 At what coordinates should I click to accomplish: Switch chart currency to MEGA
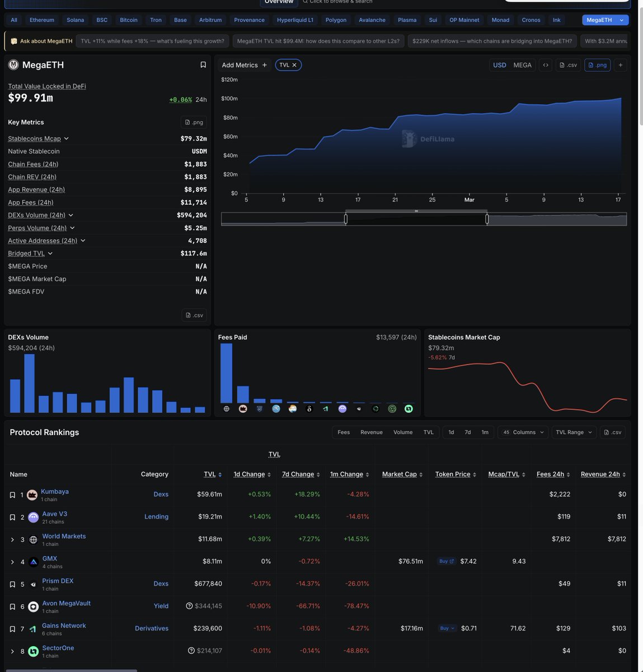[523, 65]
